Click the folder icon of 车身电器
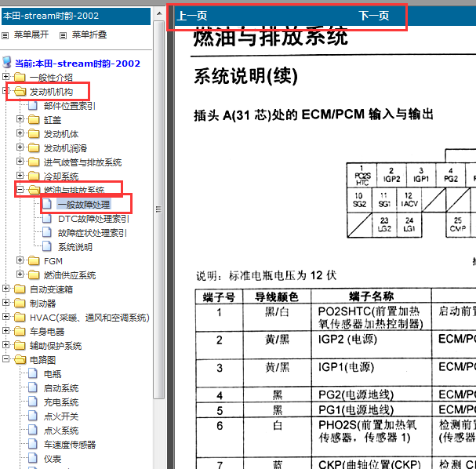Image resolution: width=476 pixels, height=469 pixels. pyautogui.click(x=20, y=331)
